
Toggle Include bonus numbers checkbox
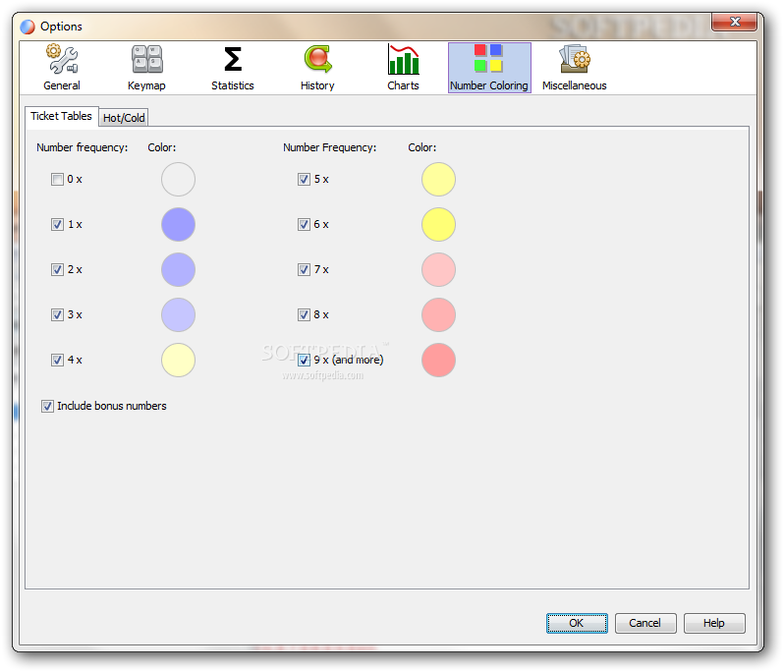coord(47,406)
